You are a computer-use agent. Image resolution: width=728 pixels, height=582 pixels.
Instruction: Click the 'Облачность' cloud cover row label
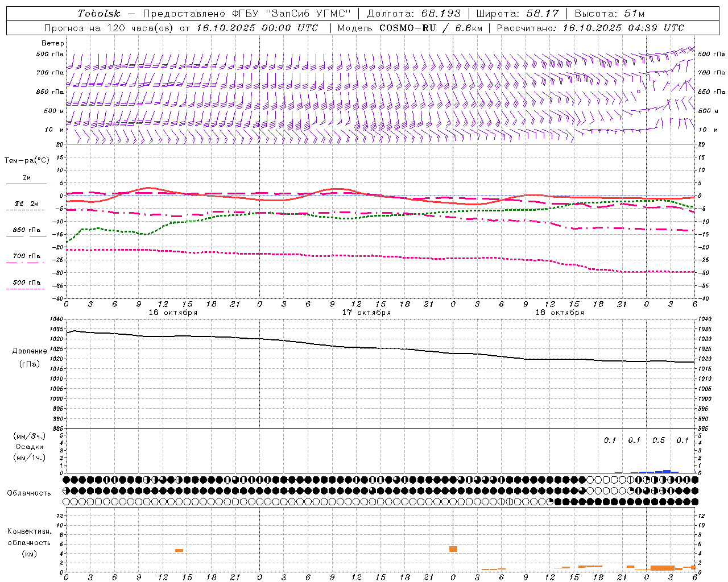pyautogui.click(x=29, y=493)
